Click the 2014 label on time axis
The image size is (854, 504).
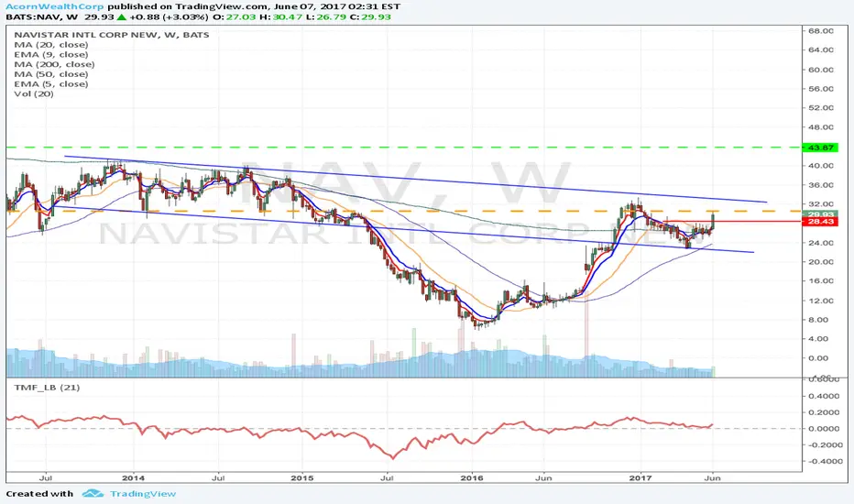tap(134, 477)
